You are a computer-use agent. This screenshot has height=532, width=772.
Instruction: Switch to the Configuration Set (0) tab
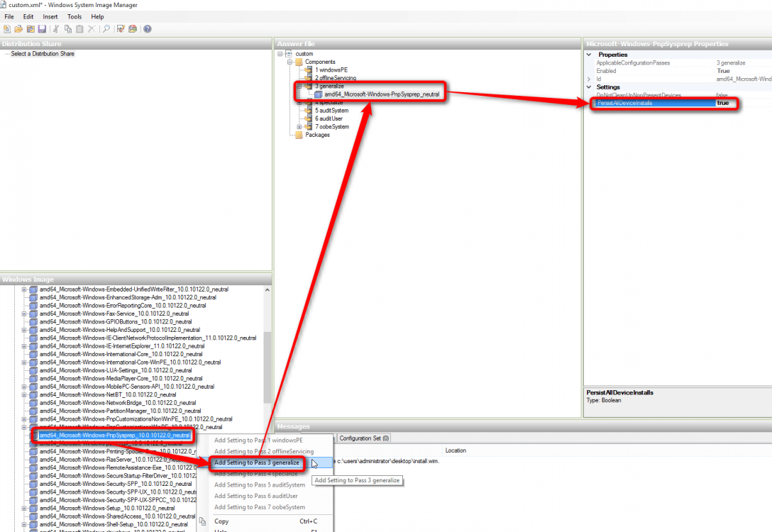pyautogui.click(x=364, y=438)
